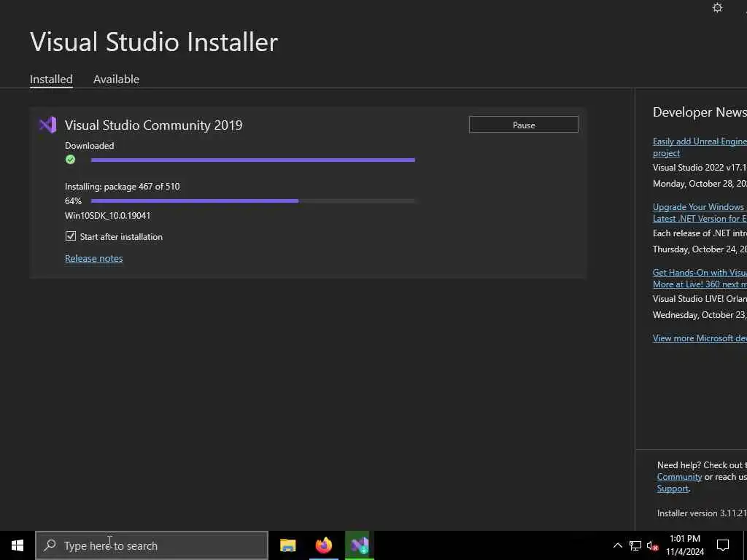This screenshot has width=747, height=560.
Task: Open the Windows Start menu
Action: pyautogui.click(x=18, y=545)
